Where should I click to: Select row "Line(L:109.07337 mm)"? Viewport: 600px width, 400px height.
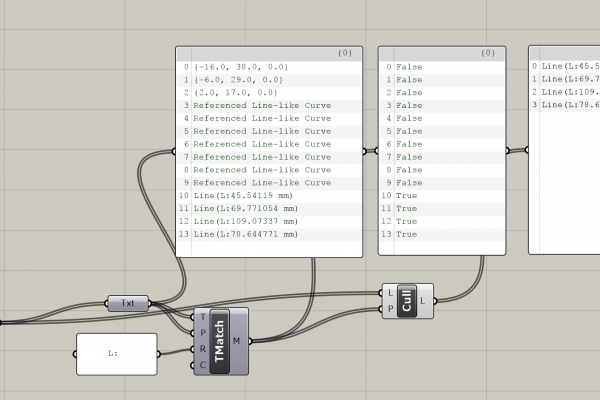point(269,222)
